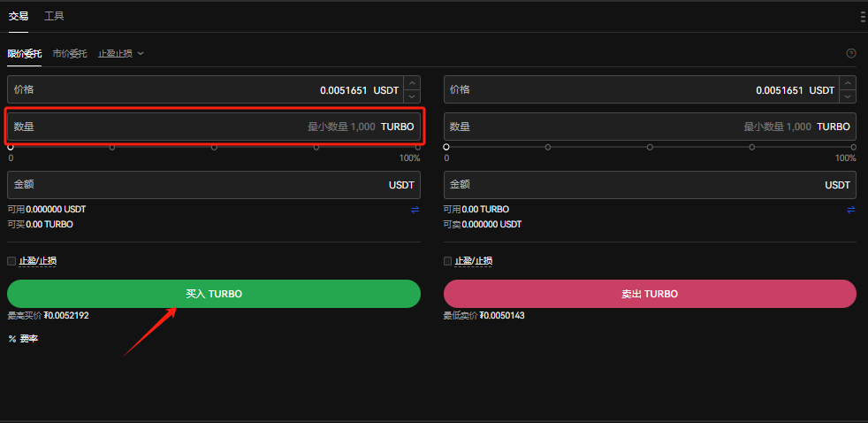The image size is (868, 423).
Task: Click the help question mark icon
Action: pyautogui.click(x=851, y=53)
